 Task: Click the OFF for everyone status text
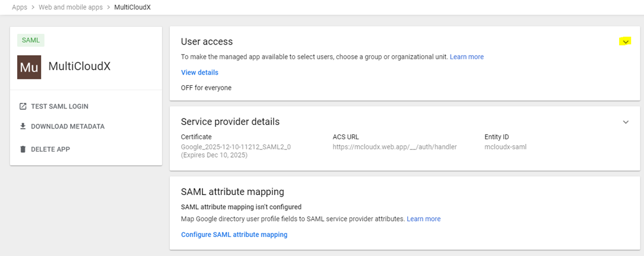pos(206,88)
